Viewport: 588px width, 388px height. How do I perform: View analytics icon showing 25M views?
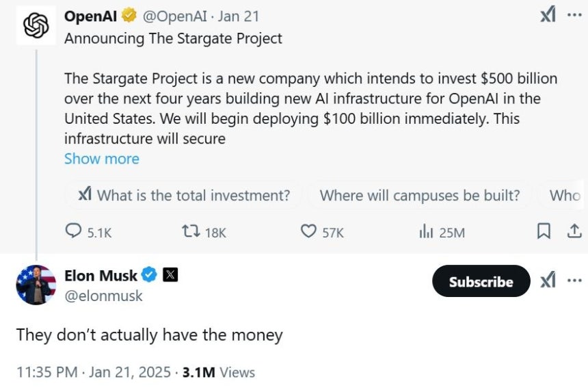point(426,231)
